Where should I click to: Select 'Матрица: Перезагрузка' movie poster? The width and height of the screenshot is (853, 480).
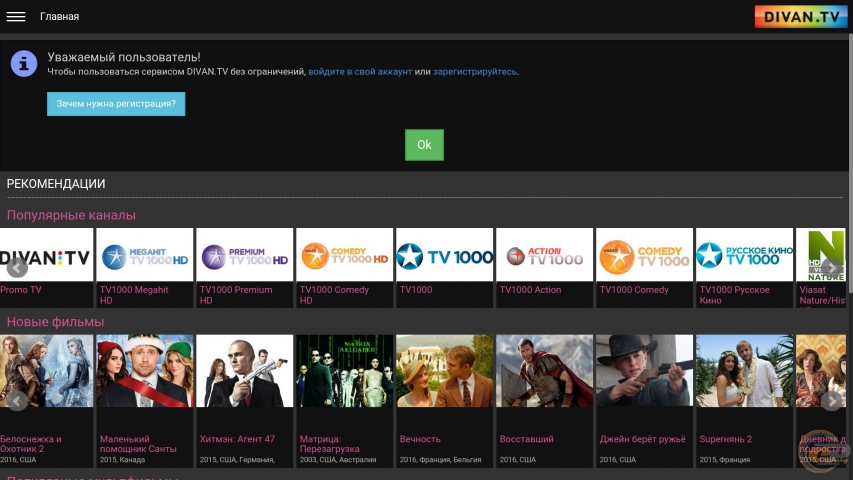coord(345,371)
